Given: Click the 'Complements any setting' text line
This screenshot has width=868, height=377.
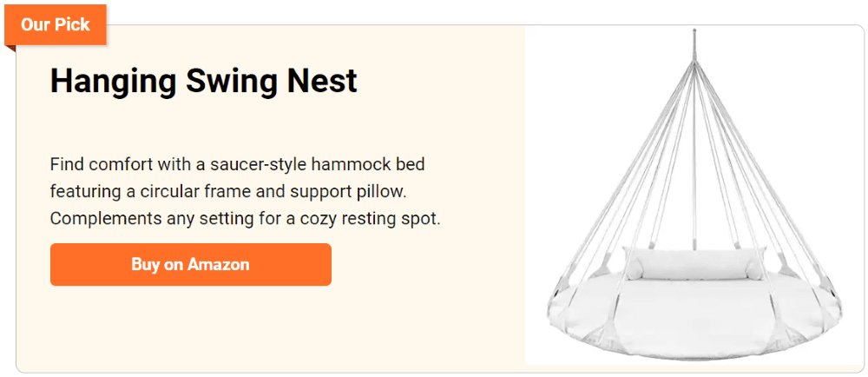Looking at the screenshot, I should tap(246, 219).
